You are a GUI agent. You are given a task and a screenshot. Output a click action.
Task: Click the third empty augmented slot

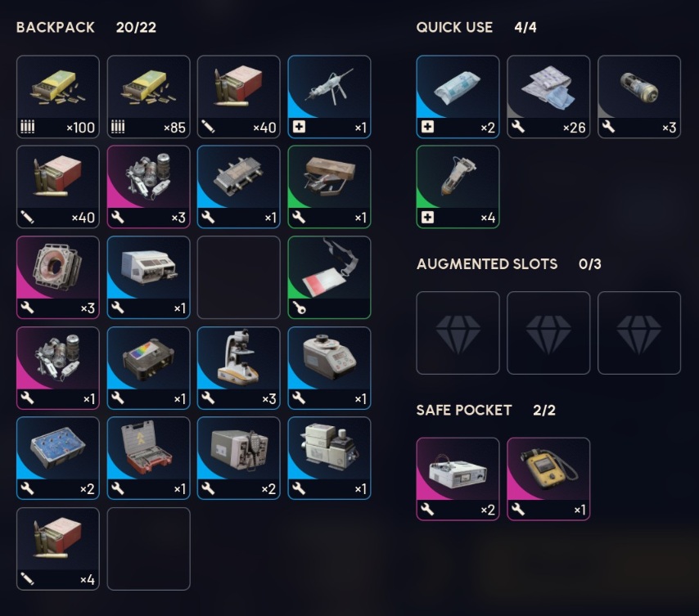[x=638, y=333]
